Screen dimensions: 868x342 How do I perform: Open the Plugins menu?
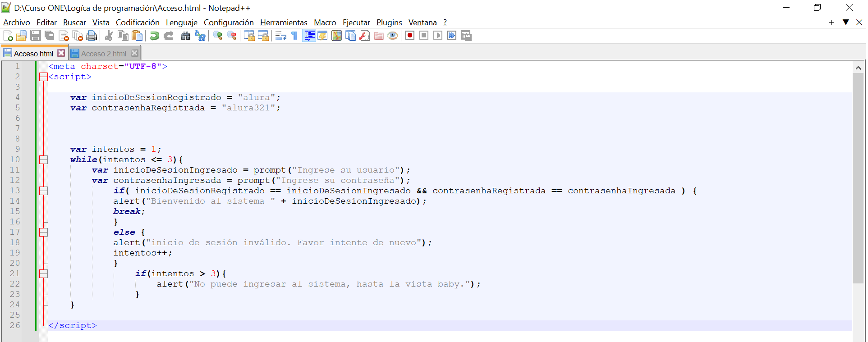click(389, 23)
